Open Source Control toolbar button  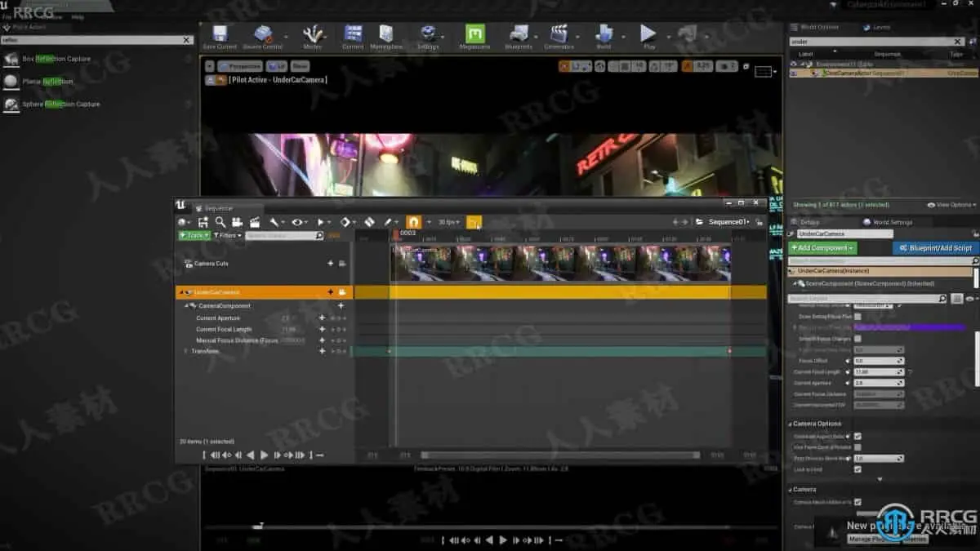(x=262, y=37)
